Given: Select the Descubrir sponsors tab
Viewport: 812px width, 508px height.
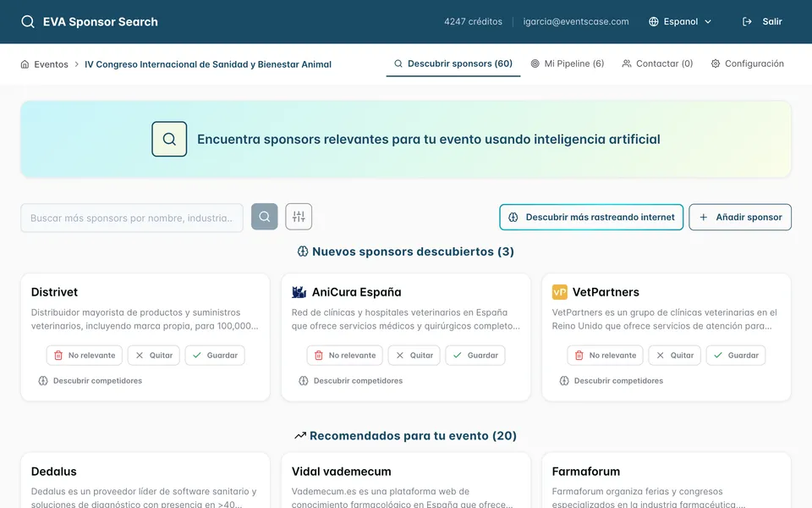Looking at the screenshot, I should [x=453, y=63].
